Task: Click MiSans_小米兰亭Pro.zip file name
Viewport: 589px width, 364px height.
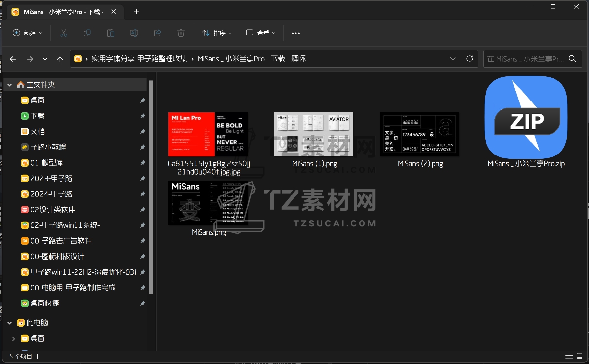Action: pyautogui.click(x=526, y=164)
